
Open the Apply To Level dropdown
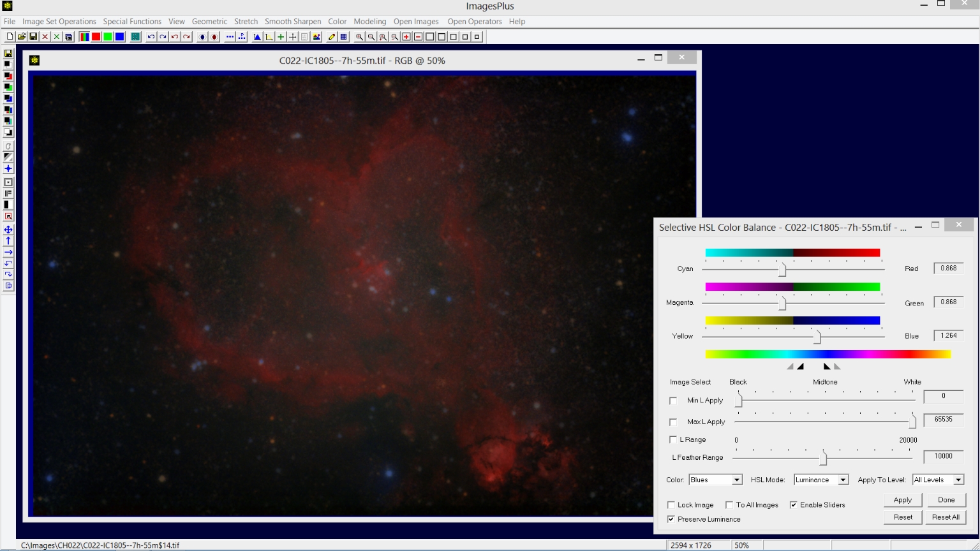[x=938, y=480]
